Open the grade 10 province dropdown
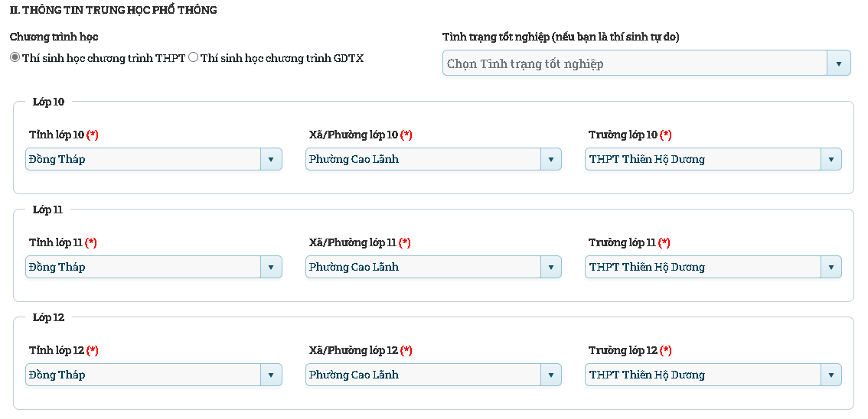The width and height of the screenshot is (868, 419). pos(143,159)
